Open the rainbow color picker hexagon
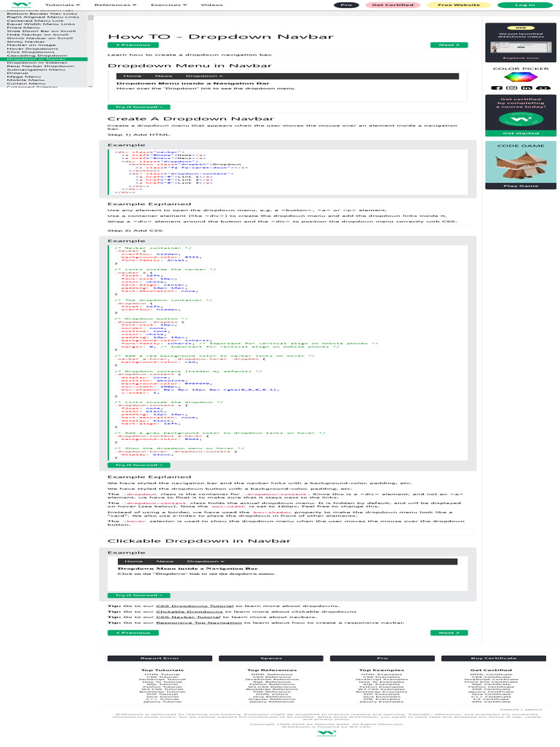Image resolution: width=560 pixels, height=747 pixels. pos(521,77)
